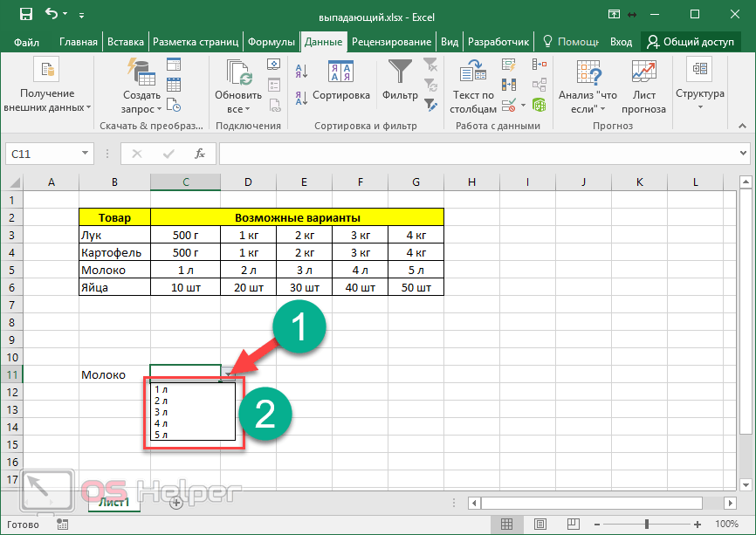Add a new sheet with plus button
Screen dimensions: 756x535
click(176, 503)
